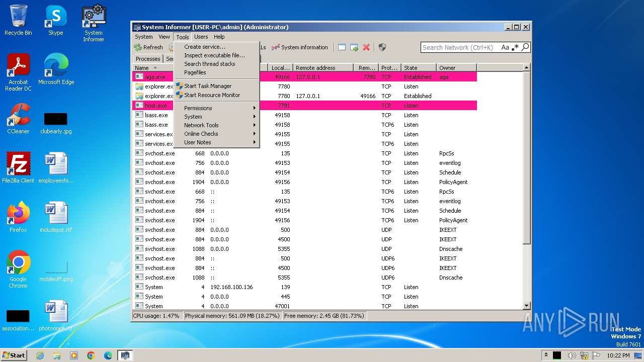Open the System menu
The height and width of the screenshot is (362, 644).
[144, 37]
